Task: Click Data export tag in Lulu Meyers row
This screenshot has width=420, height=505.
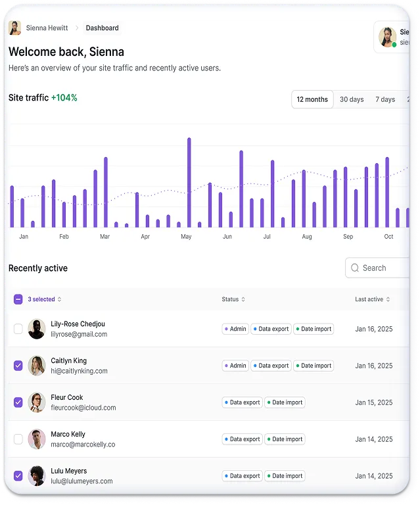Action: coord(243,475)
